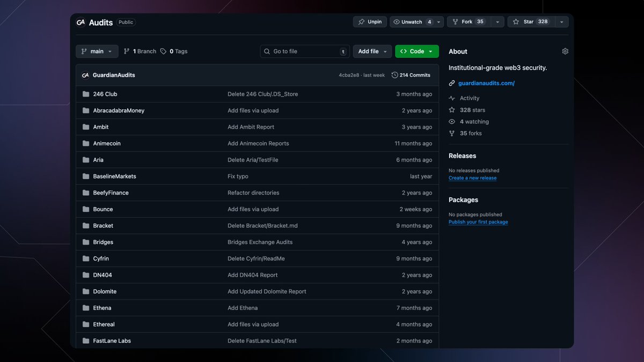Click the folder icon for Cyfrin
The width and height of the screenshot is (644, 362).
click(x=86, y=258)
